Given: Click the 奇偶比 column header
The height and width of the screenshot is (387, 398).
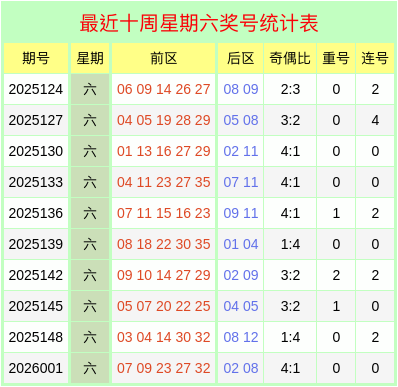Looking at the screenshot, I should pos(290,58).
